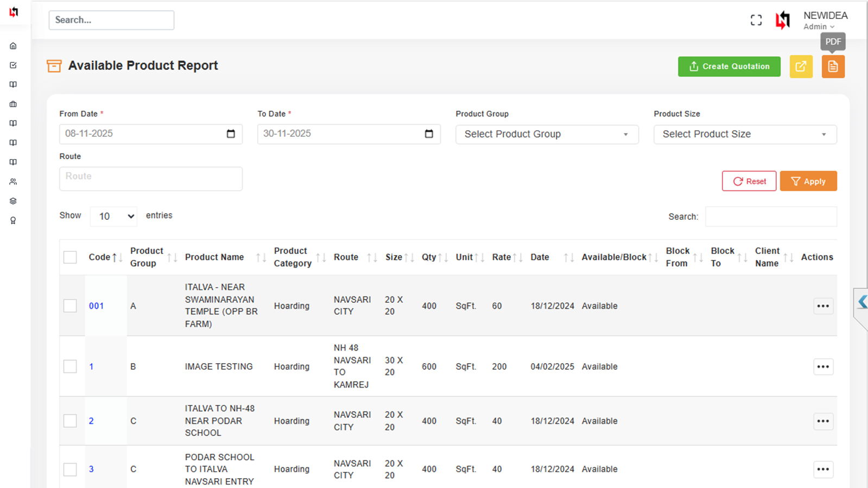Click the yellow export icon button
This screenshot has height=488, width=868.
click(x=801, y=67)
